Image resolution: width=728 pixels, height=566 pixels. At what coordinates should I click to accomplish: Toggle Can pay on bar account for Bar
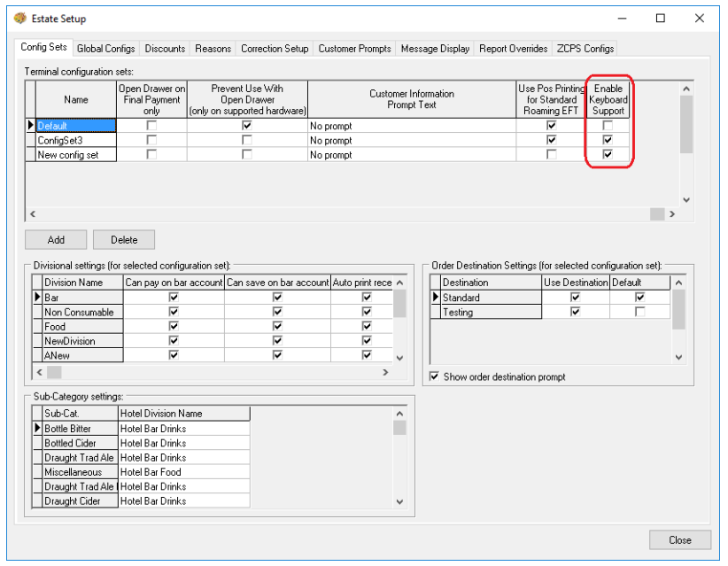point(174,297)
